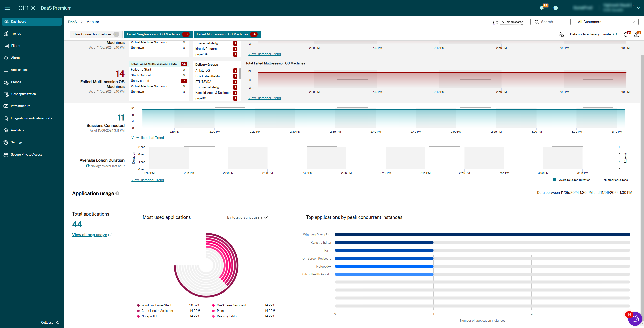Viewport: 644px width, 328px height.
Task: Open Filters in the sidebar
Action: (x=32, y=46)
